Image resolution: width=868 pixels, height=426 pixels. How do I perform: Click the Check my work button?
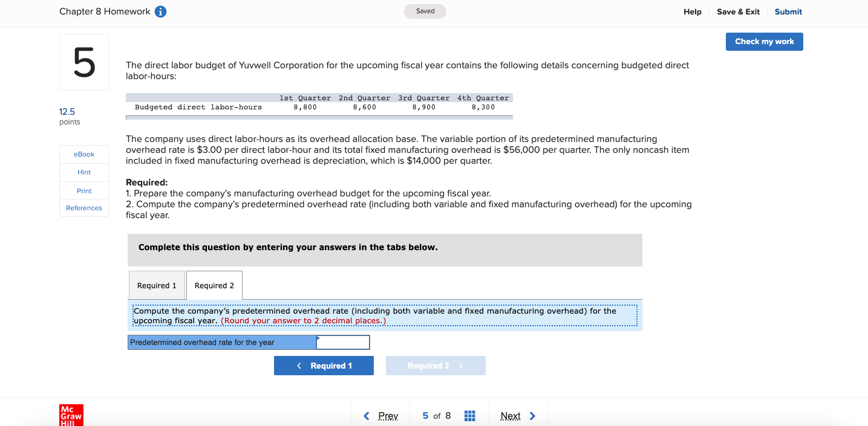765,42
